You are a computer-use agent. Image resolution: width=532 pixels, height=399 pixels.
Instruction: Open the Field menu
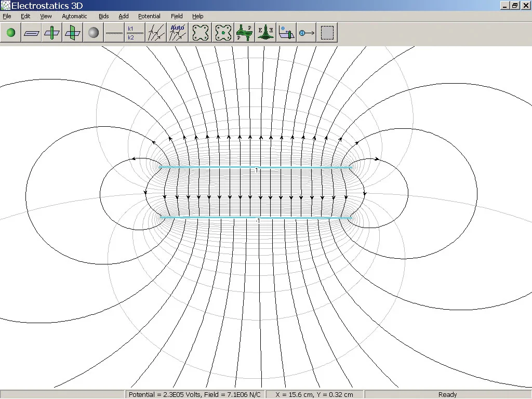[177, 16]
